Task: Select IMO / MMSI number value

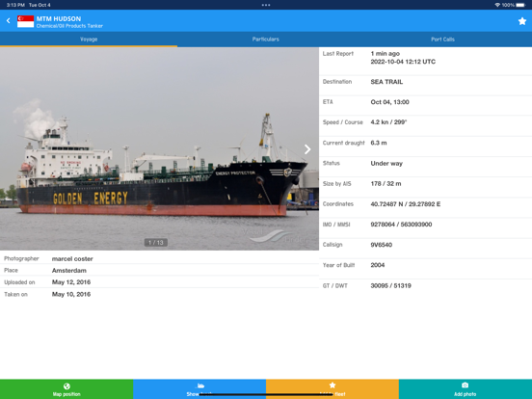Action: click(x=401, y=225)
